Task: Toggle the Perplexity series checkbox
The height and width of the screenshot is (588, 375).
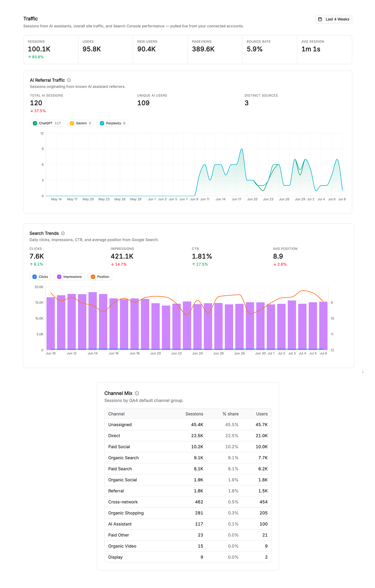Action: [x=102, y=123]
